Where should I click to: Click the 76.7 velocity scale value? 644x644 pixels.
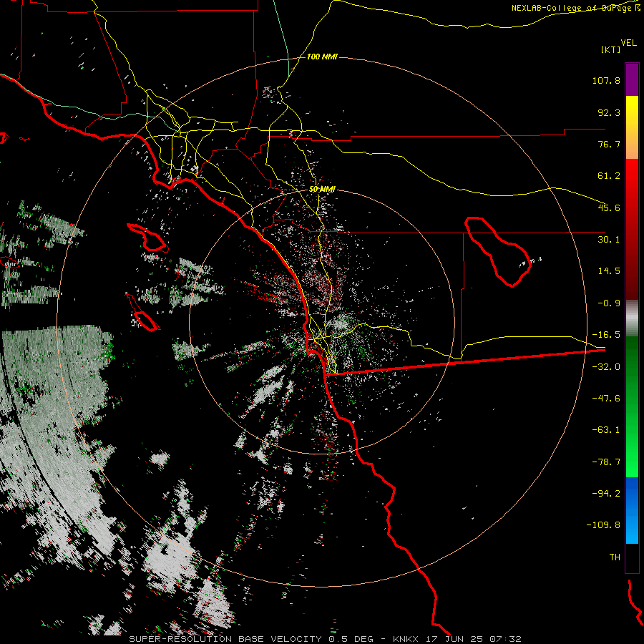coord(609,144)
